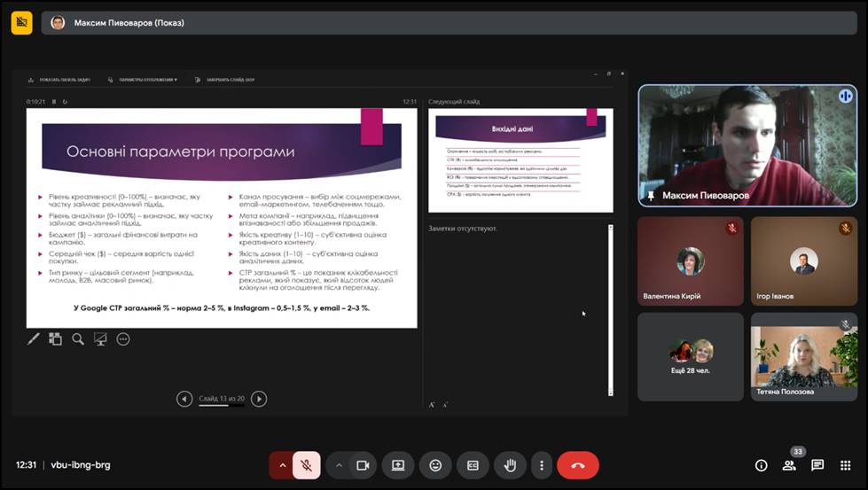The height and width of the screenshot is (490, 868).
Task: Leave the call with red hang-up button
Action: (x=578, y=465)
